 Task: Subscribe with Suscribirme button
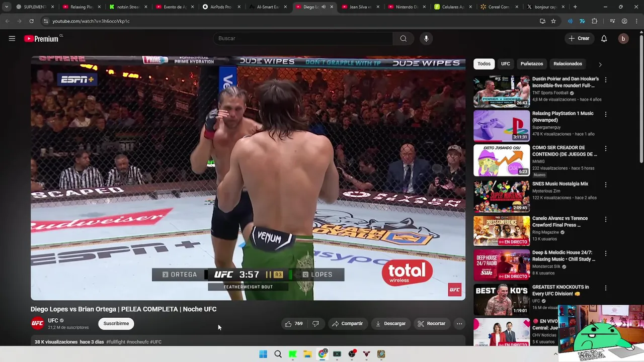(x=116, y=324)
